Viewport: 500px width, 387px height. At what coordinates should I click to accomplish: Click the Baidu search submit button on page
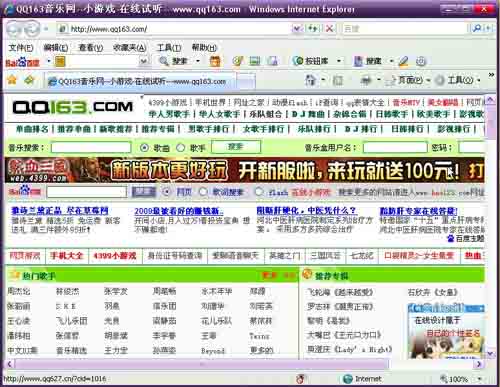(x=144, y=192)
